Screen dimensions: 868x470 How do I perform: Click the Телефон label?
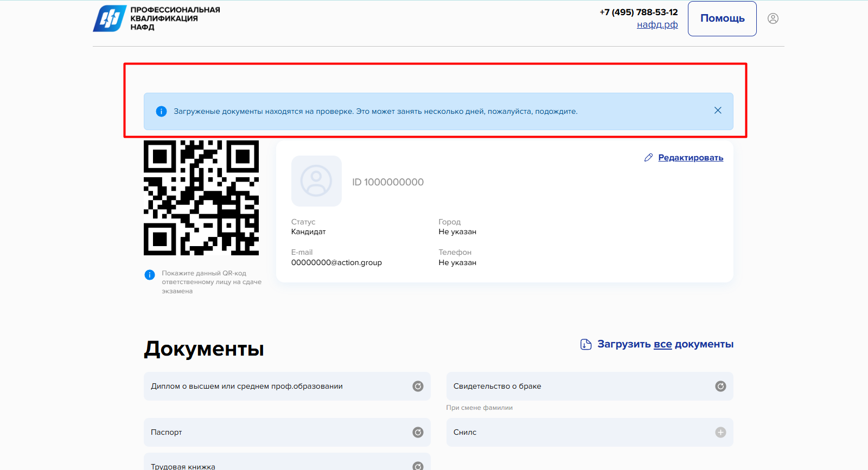[x=455, y=252]
